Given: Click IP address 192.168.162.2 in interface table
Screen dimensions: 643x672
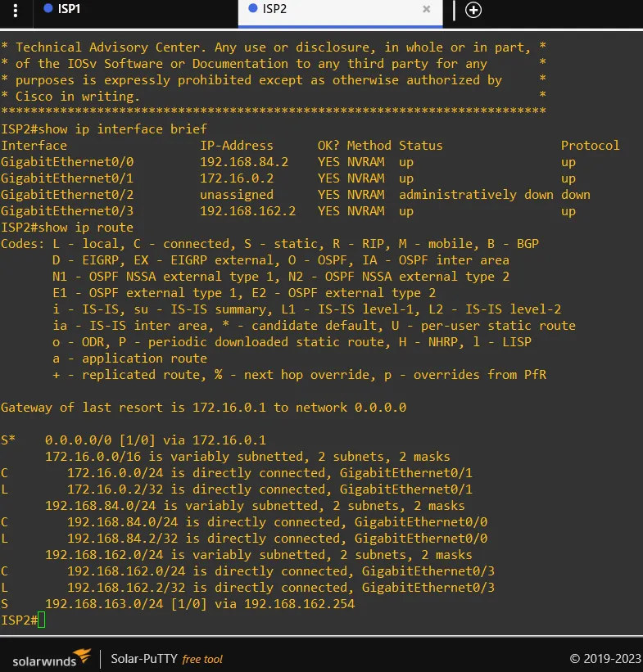Looking at the screenshot, I should tap(248, 211).
